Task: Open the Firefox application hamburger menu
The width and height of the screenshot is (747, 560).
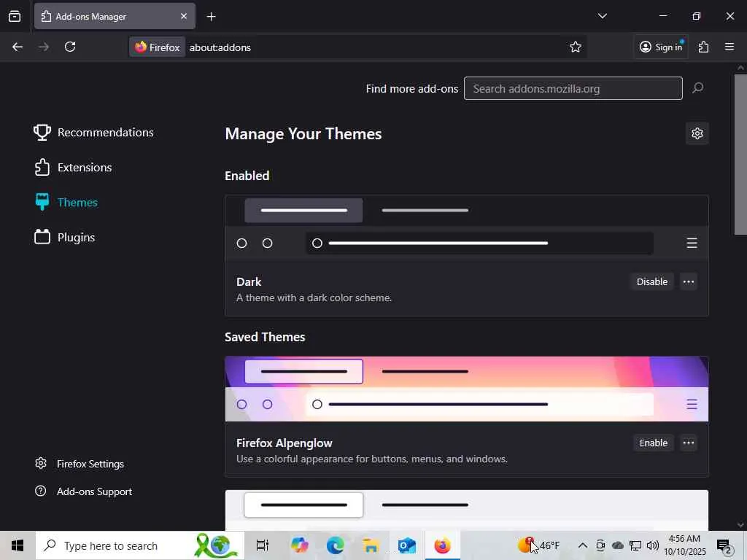Action: [x=729, y=47]
